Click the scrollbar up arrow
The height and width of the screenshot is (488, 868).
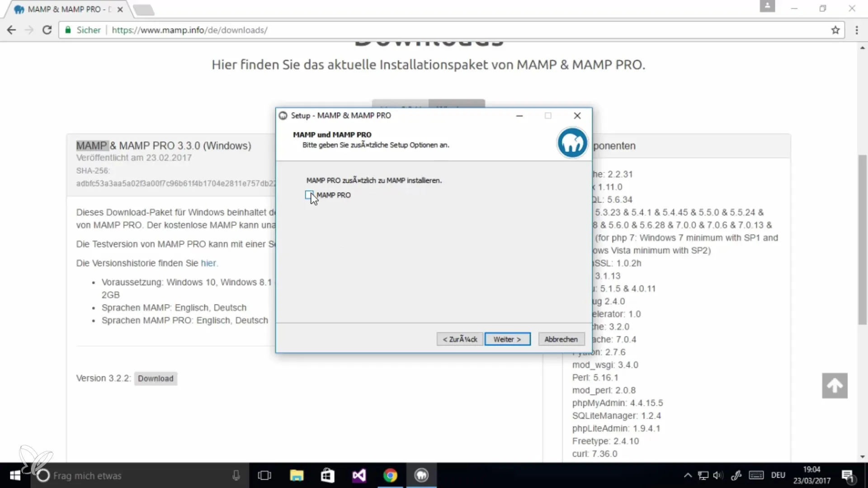[x=863, y=47]
